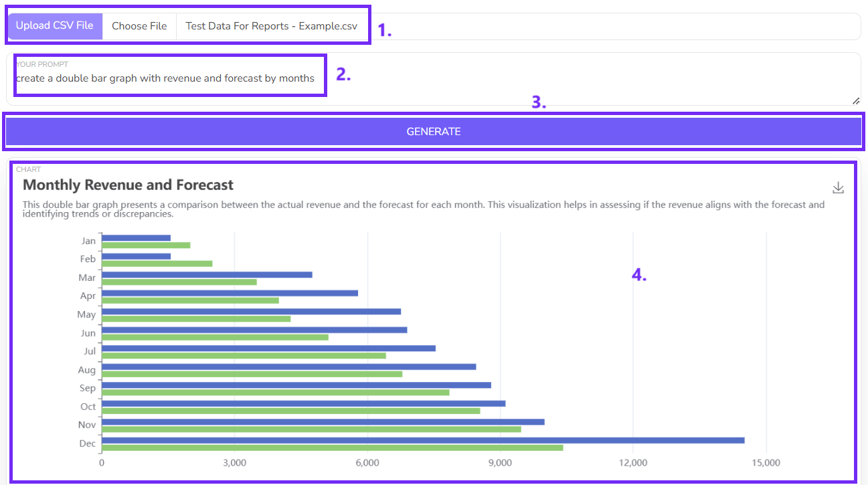Viewport: 868px width, 485px height.
Task: Switch to the Upload CSV File tab
Action: pos(54,25)
